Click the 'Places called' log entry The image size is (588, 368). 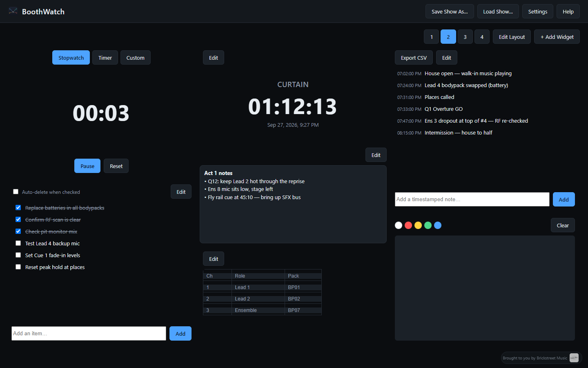tap(439, 97)
